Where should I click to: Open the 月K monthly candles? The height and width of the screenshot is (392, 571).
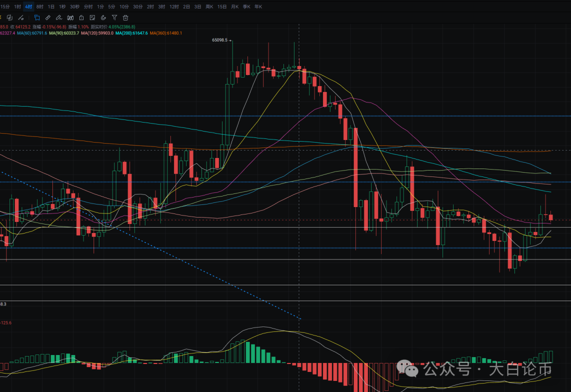coord(235,6)
